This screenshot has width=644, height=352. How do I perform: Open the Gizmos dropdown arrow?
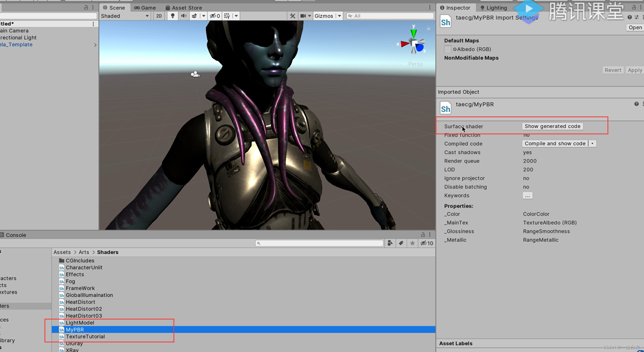pyautogui.click(x=339, y=16)
